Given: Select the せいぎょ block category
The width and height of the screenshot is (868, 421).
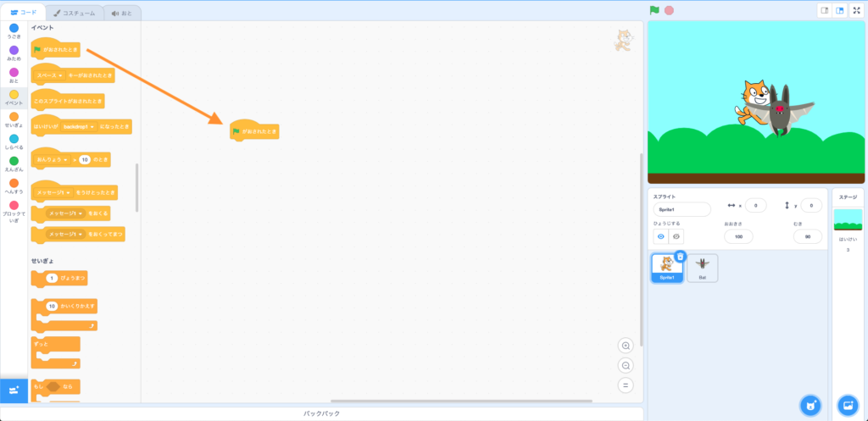Looking at the screenshot, I should (x=14, y=122).
